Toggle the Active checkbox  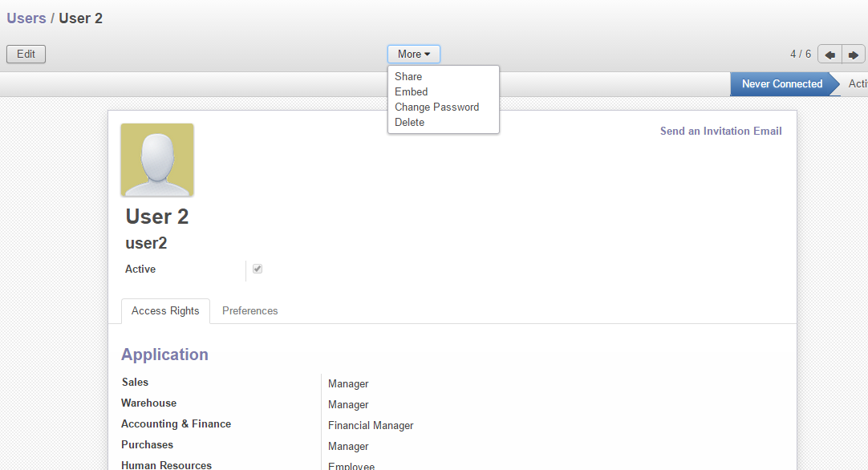point(257,269)
